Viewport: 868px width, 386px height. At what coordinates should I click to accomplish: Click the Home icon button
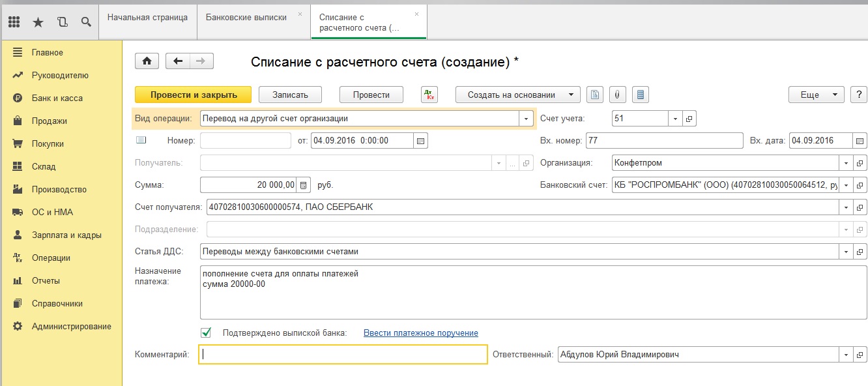point(147,61)
